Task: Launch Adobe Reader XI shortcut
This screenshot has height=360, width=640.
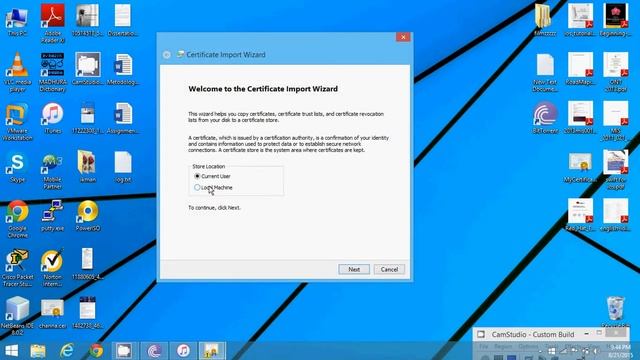Action: coord(52,23)
